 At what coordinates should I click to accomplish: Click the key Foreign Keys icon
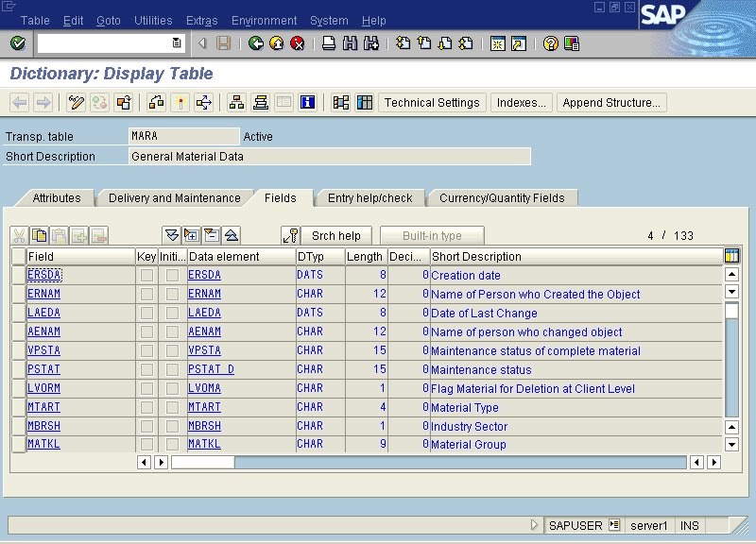[x=291, y=235]
